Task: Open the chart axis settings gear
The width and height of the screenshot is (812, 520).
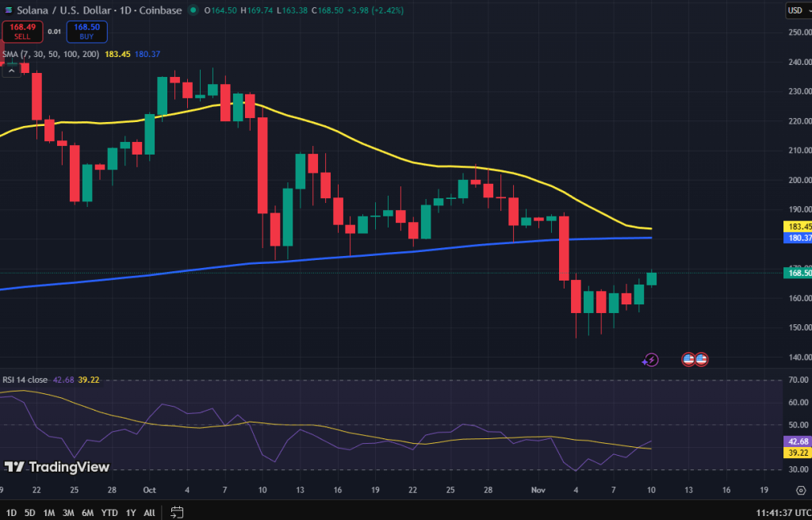Action: 801,490
